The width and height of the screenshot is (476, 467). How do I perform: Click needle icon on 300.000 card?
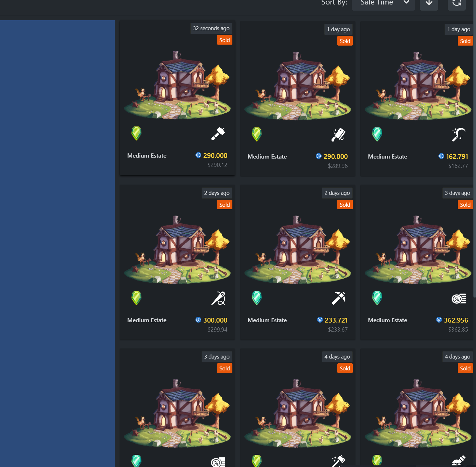[218, 298]
